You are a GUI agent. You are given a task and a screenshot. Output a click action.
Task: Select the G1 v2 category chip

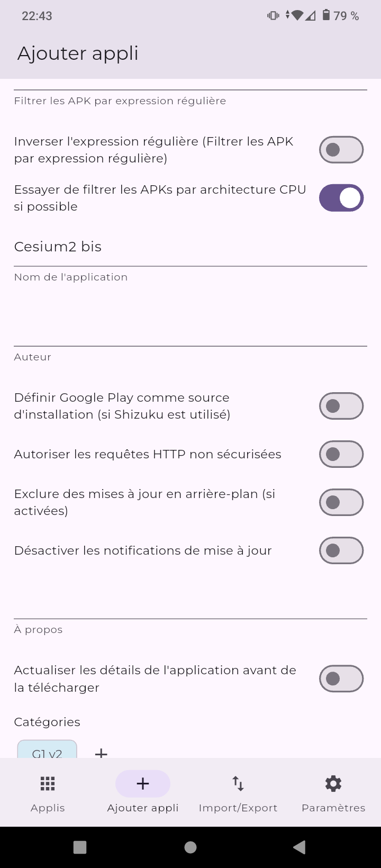coord(47,751)
